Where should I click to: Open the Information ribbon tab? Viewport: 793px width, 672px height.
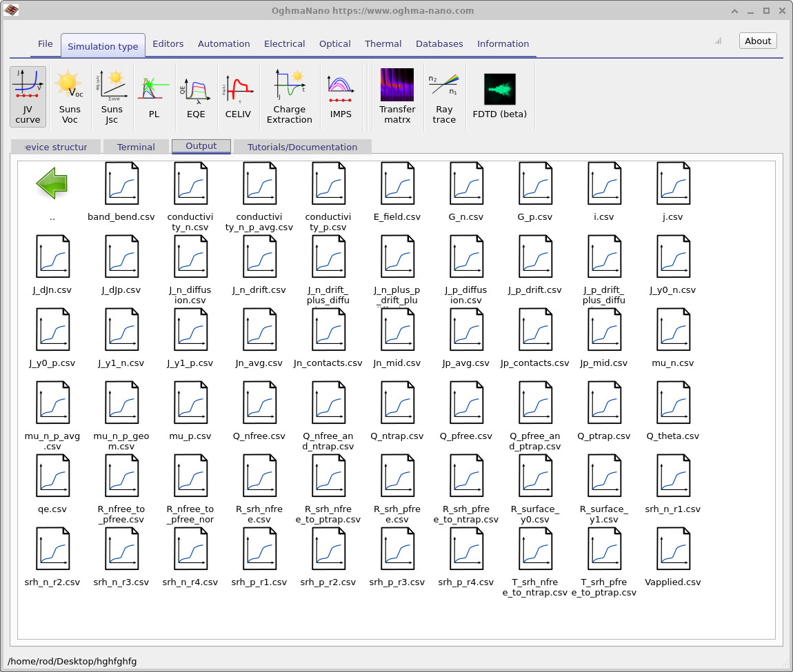coord(503,43)
